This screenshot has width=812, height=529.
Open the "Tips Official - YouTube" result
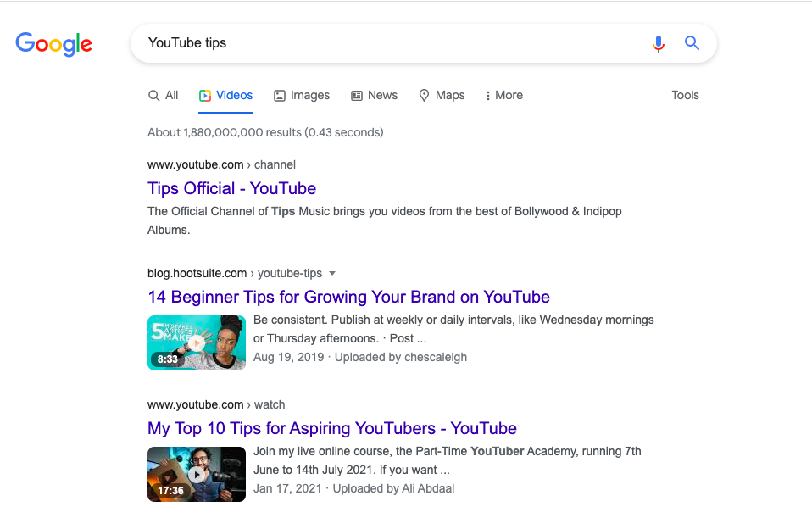pos(231,188)
